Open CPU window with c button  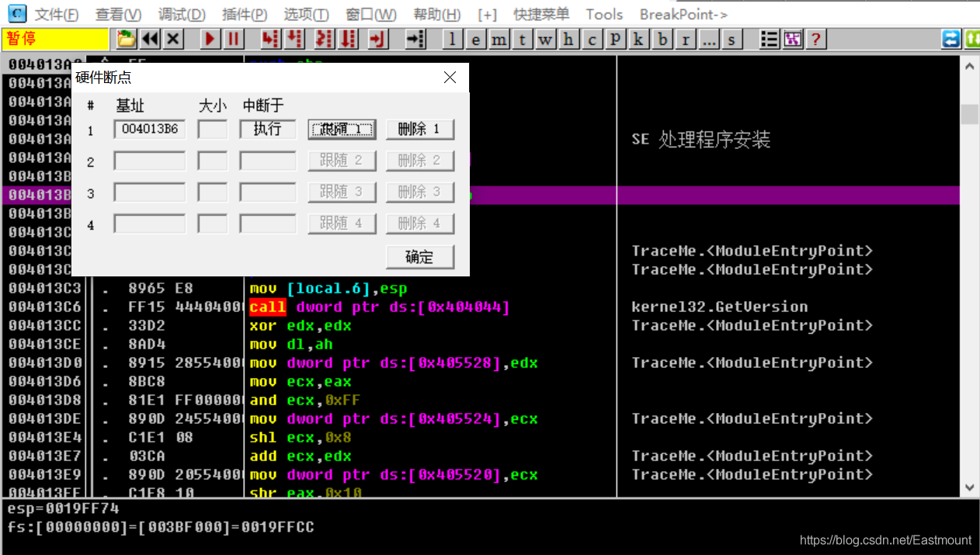pos(593,39)
